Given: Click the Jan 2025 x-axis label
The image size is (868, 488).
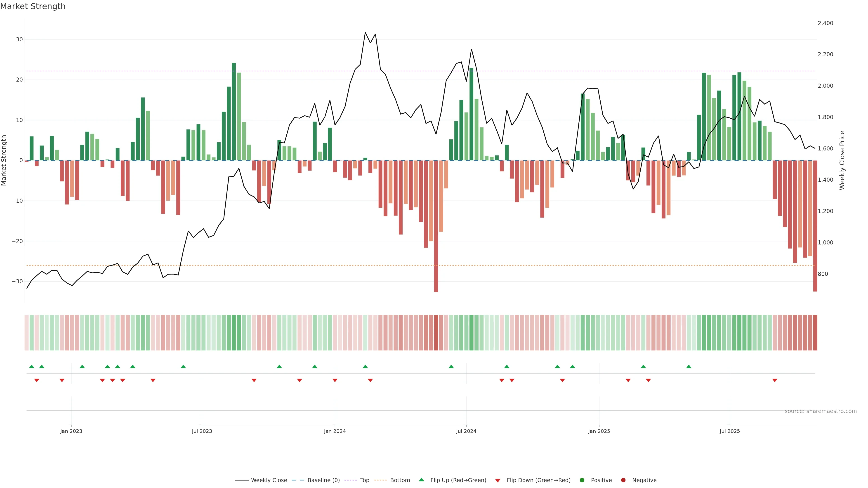Looking at the screenshot, I should click(599, 431).
